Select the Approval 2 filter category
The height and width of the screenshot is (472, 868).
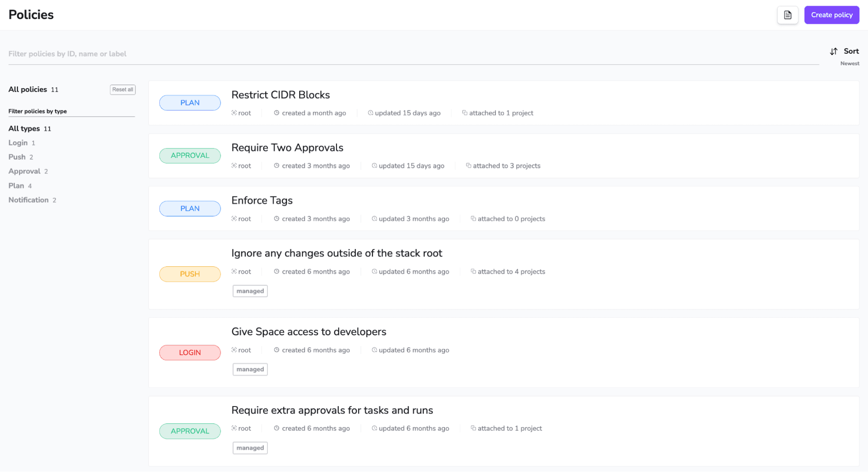point(24,171)
